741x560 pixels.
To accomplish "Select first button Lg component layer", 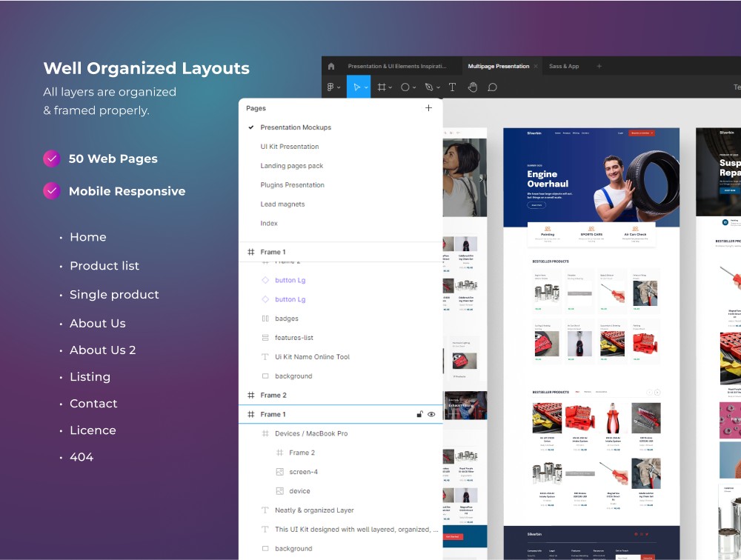I will coord(290,280).
